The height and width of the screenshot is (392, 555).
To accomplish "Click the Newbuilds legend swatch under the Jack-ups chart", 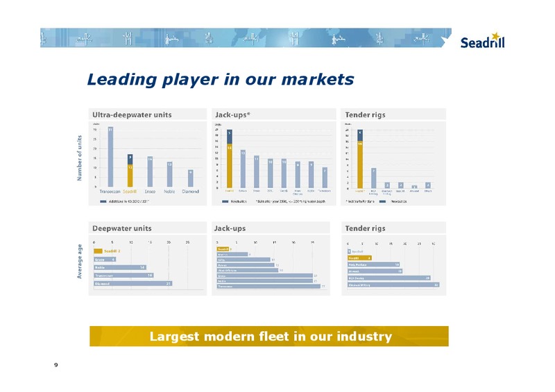I will point(225,201).
